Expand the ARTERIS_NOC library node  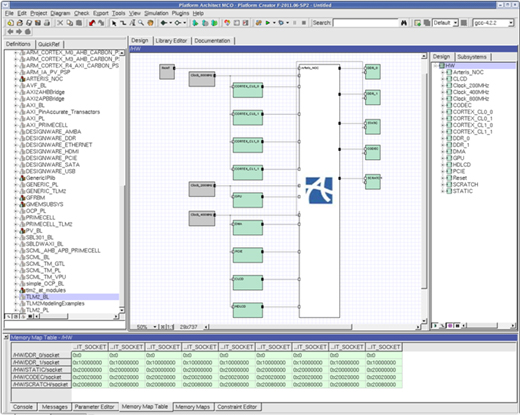(16, 79)
